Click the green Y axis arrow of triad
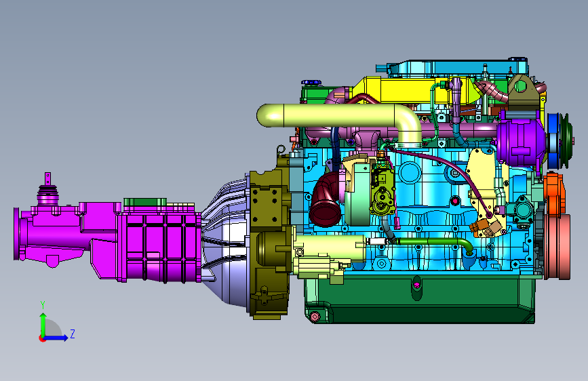Image resolution: width=588 pixels, height=381 pixels. (43, 324)
